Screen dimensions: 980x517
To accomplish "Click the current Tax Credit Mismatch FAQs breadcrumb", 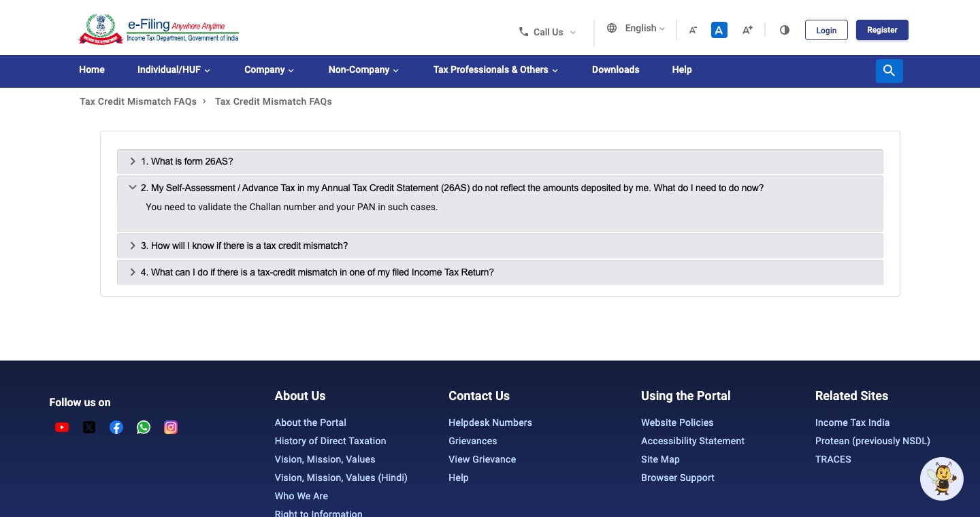I will click(x=274, y=101).
